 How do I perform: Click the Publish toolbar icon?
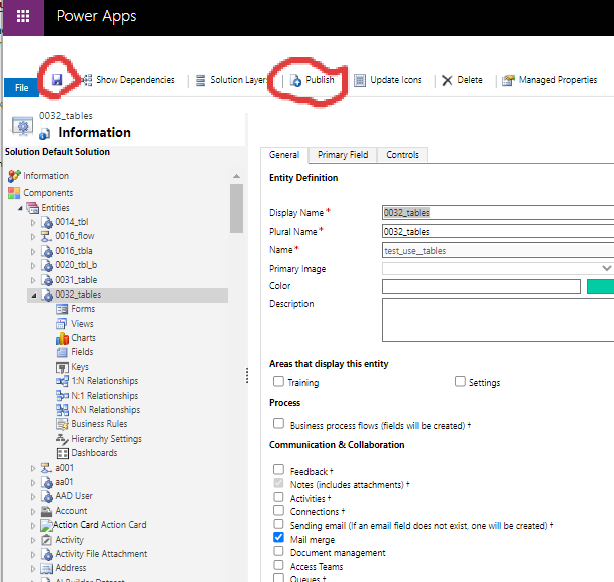(295, 80)
